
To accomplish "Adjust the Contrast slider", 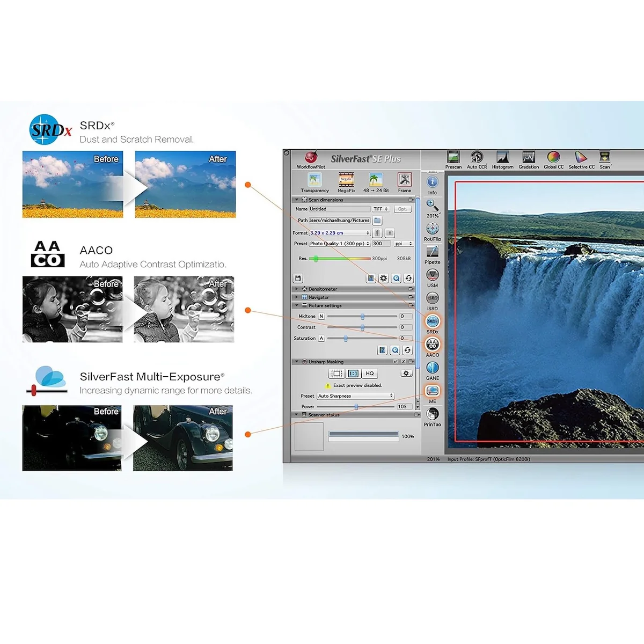I will click(x=362, y=327).
